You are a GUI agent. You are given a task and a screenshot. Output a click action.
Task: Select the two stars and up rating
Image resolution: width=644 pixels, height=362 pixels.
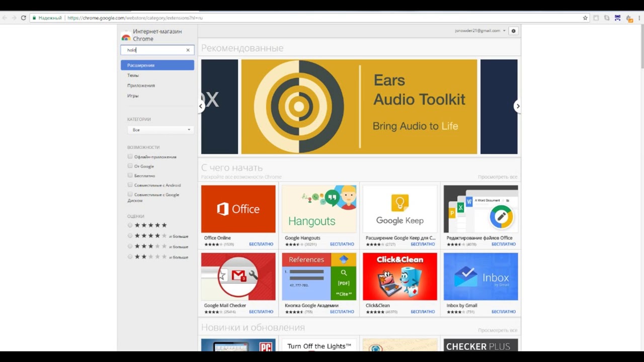click(x=130, y=257)
